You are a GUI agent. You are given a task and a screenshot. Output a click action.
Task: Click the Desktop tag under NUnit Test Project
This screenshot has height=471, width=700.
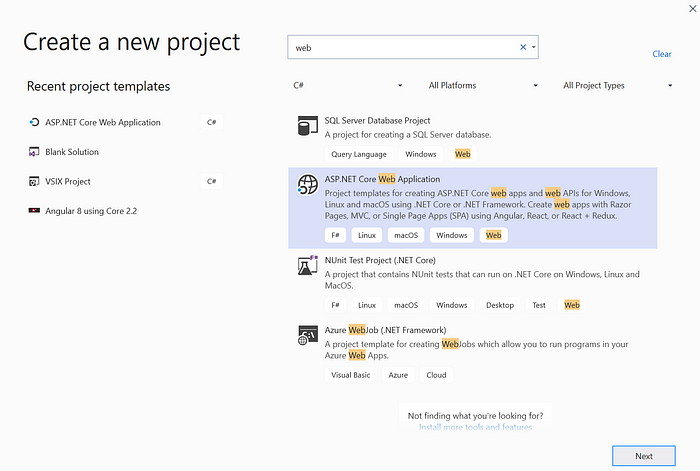tap(500, 305)
